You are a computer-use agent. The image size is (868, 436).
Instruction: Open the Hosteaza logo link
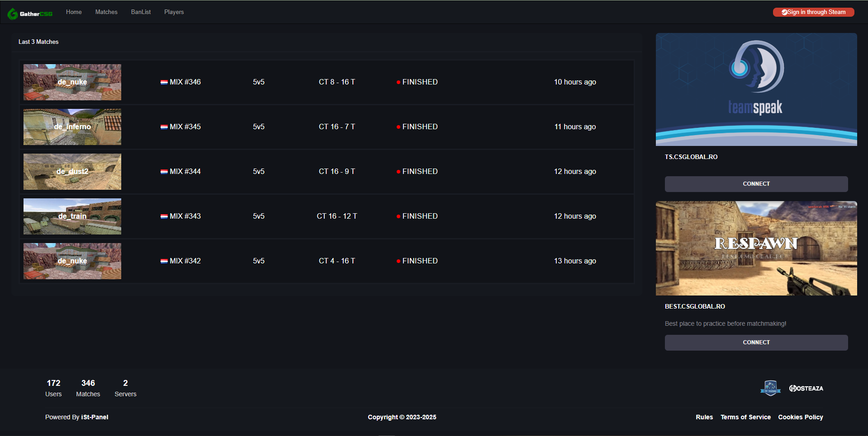click(x=806, y=388)
